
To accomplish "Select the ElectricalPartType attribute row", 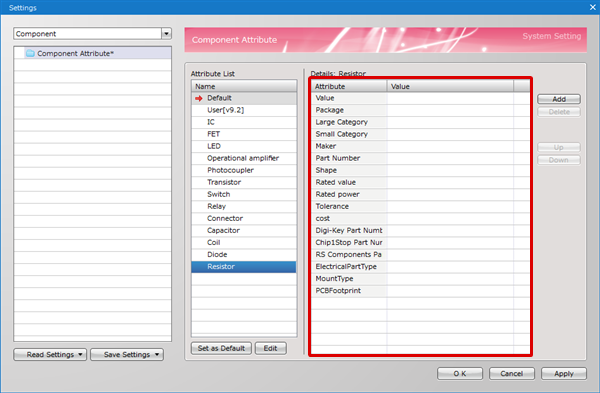I will coord(420,267).
